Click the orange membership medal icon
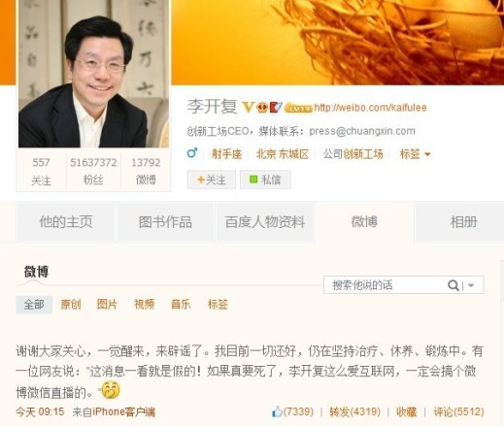Screen dimensions: 504x426 pyautogui.click(x=262, y=107)
